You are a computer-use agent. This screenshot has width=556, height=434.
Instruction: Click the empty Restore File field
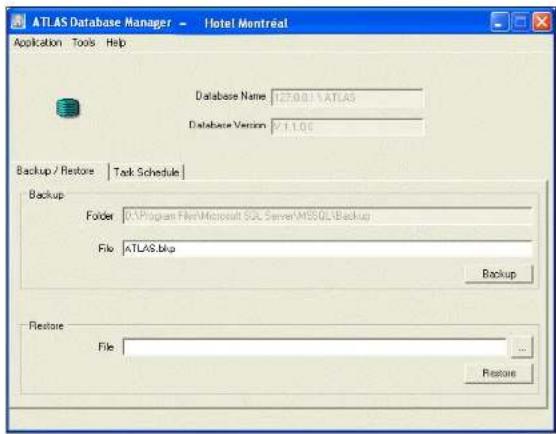point(315,347)
